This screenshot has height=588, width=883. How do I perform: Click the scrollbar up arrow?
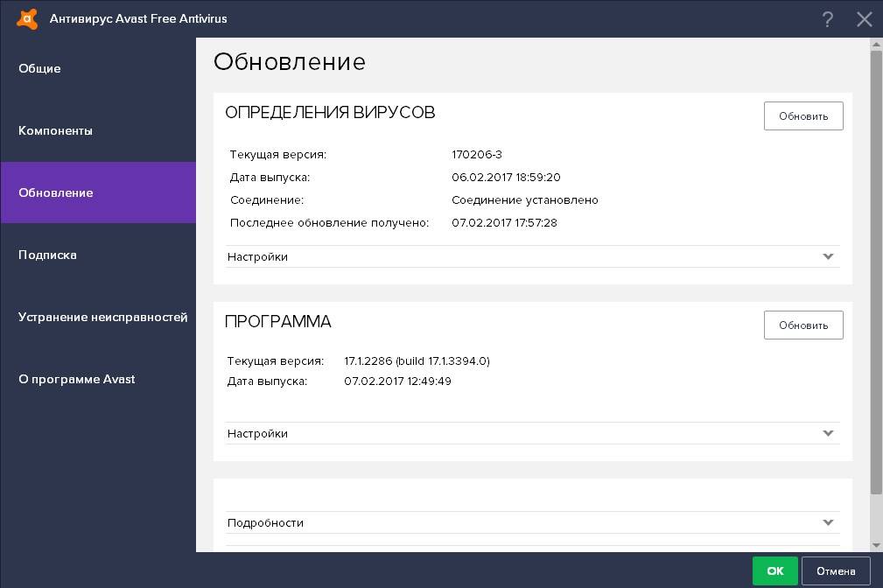(x=876, y=44)
